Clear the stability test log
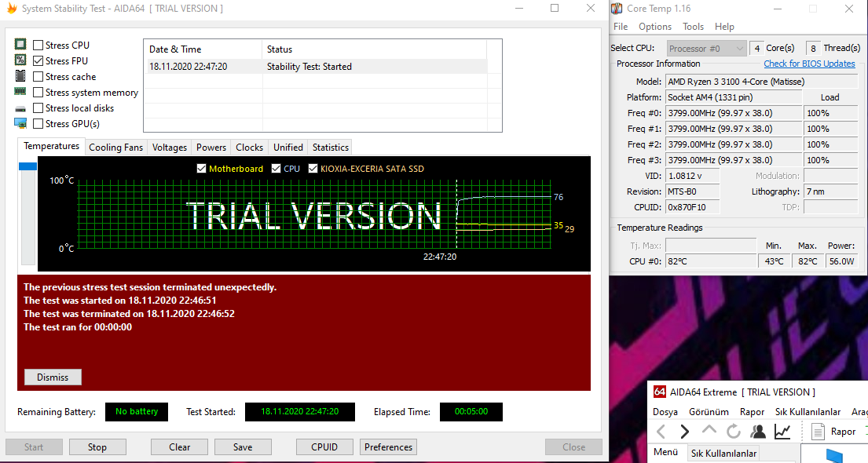868x463 pixels. point(179,447)
